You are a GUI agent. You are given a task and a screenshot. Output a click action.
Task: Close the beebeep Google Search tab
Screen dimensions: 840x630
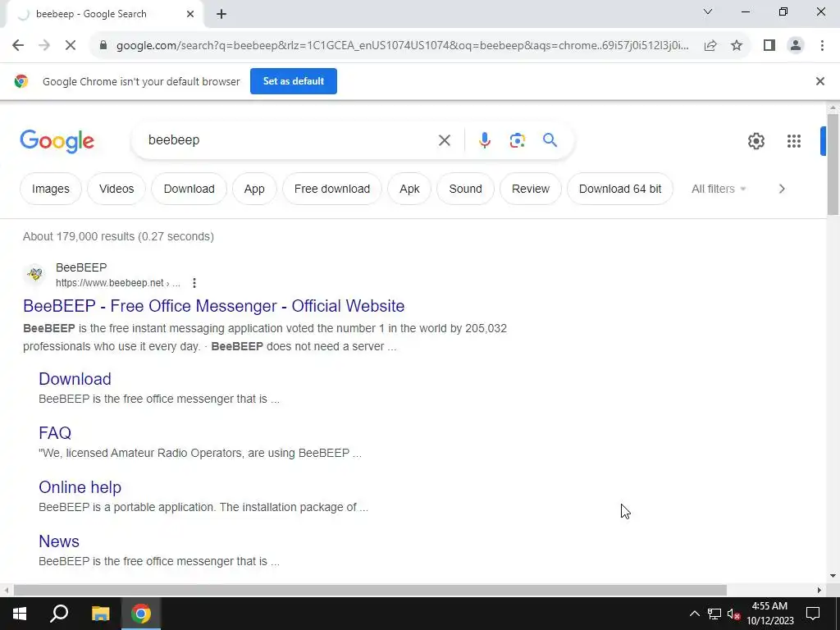pos(190,14)
